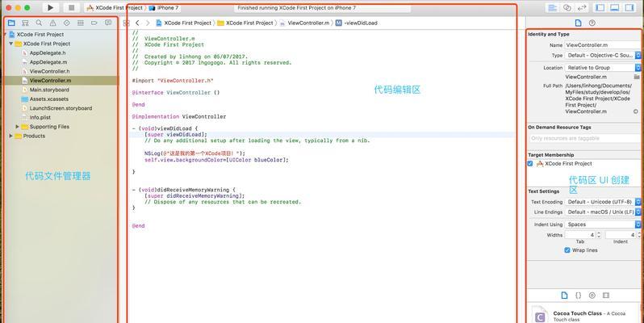Open the Breakpoint navigator icon

[x=94, y=23]
